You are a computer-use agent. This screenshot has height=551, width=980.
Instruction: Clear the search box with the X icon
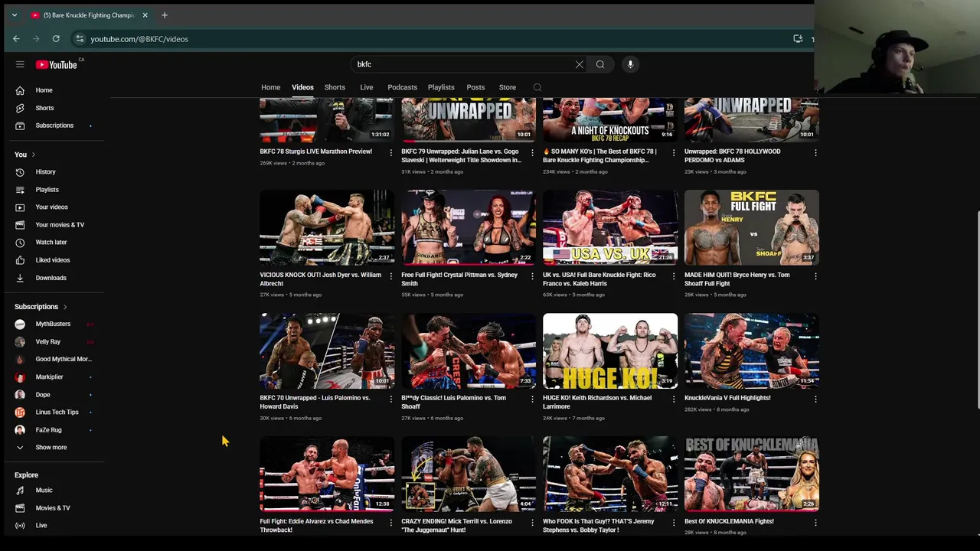tap(580, 64)
